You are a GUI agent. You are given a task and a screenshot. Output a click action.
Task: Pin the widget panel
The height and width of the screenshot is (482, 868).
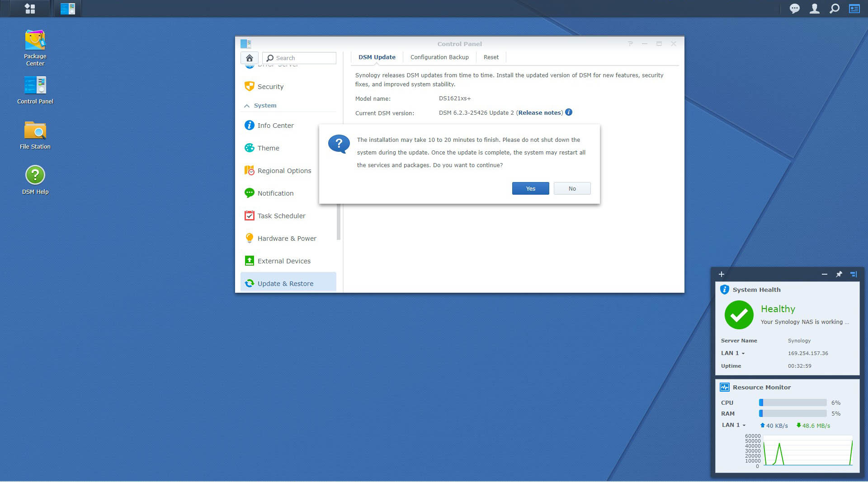[x=839, y=274]
